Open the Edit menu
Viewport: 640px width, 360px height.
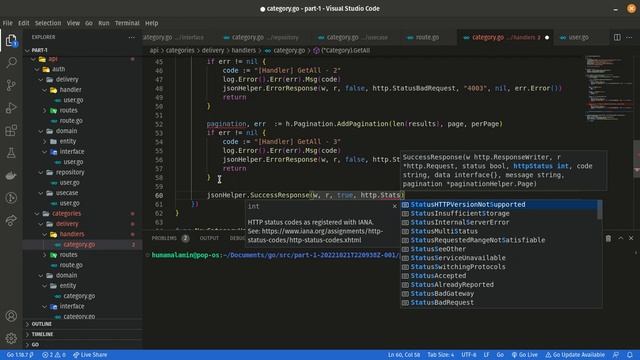24,23
